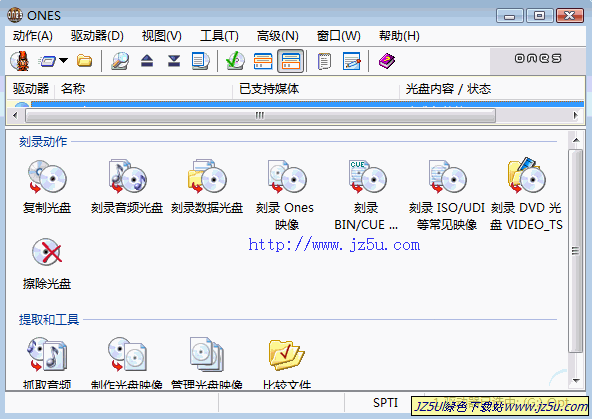Image resolution: width=592 pixels, height=419 pixels.
Task: Open the 视图(V) menu
Action: point(162,36)
